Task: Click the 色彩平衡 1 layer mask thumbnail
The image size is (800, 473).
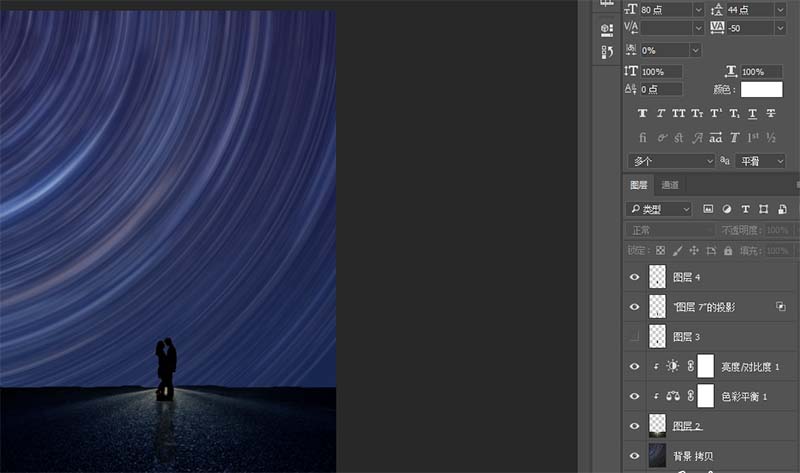Action: (706, 396)
